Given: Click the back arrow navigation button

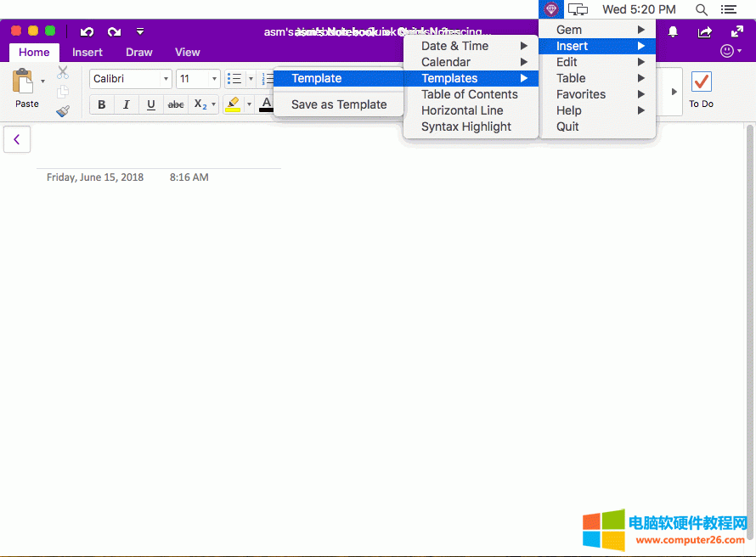Looking at the screenshot, I should [17, 139].
